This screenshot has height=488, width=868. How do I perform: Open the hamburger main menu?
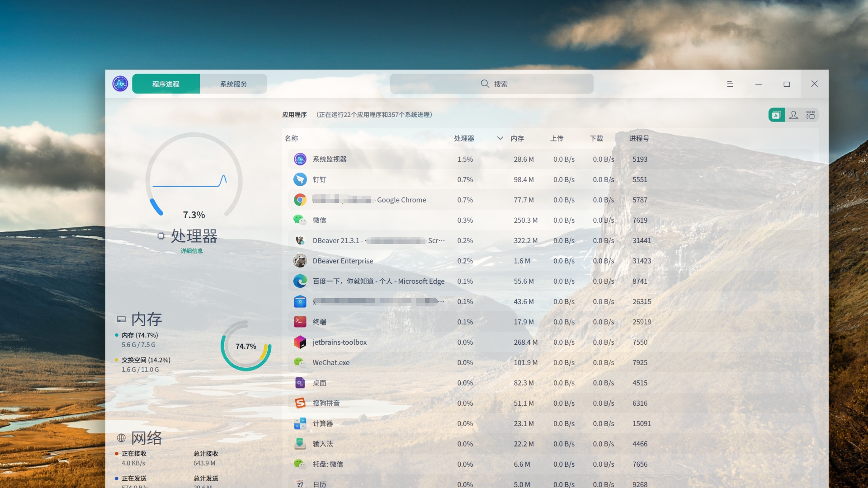(x=730, y=84)
